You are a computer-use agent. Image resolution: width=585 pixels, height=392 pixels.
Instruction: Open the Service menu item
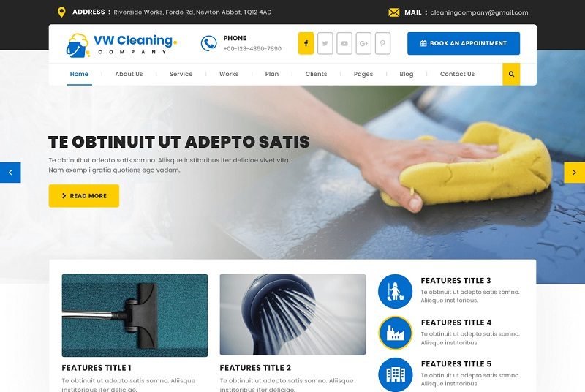181,74
